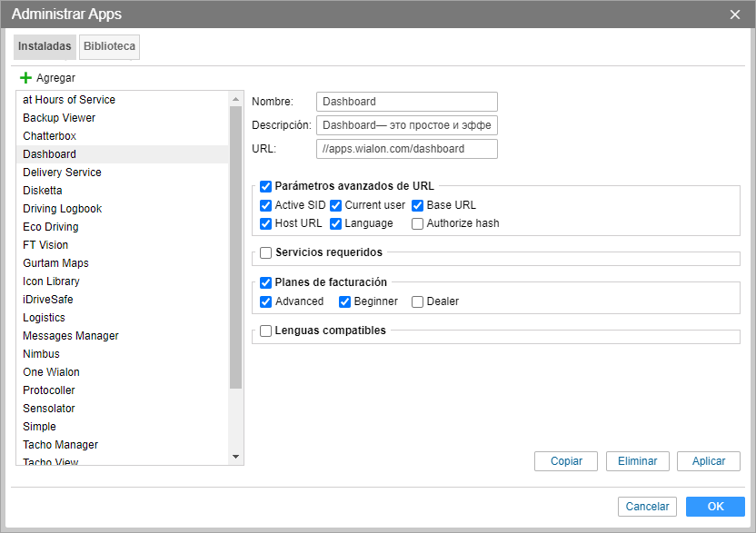The width and height of the screenshot is (756, 533).
Task: Click the Eliminar button
Action: click(x=637, y=461)
